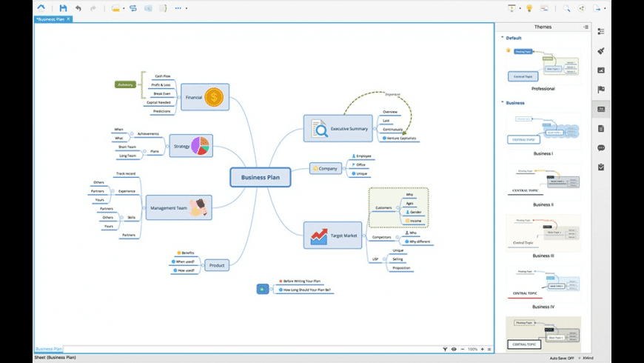The image size is (644, 363).
Task: Collapse the Financial branch subtopics
Action: (x=179, y=98)
